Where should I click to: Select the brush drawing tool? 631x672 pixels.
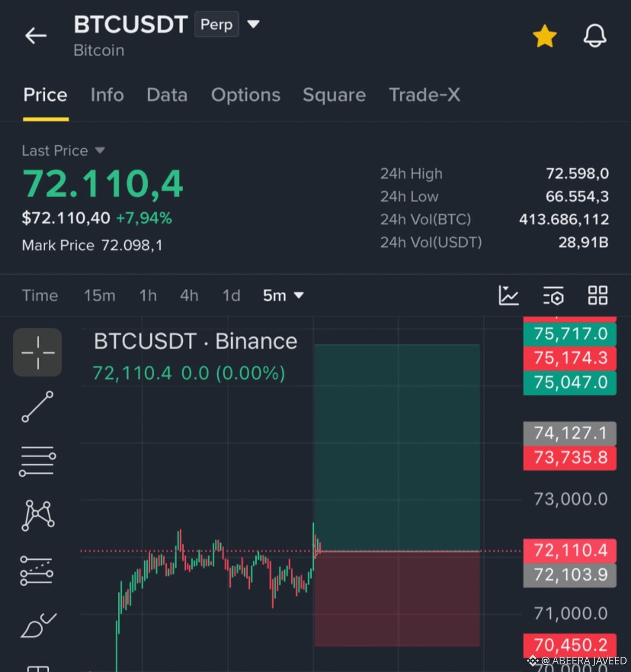(x=38, y=625)
